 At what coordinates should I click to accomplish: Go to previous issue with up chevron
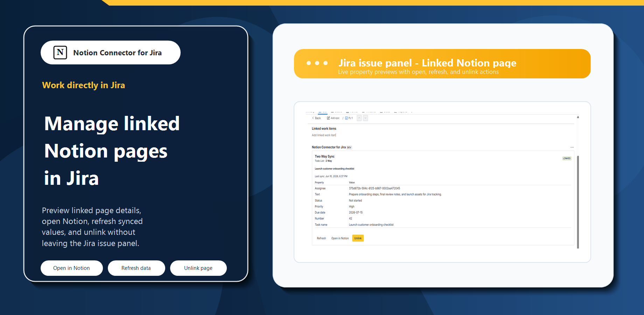tap(359, 118)
